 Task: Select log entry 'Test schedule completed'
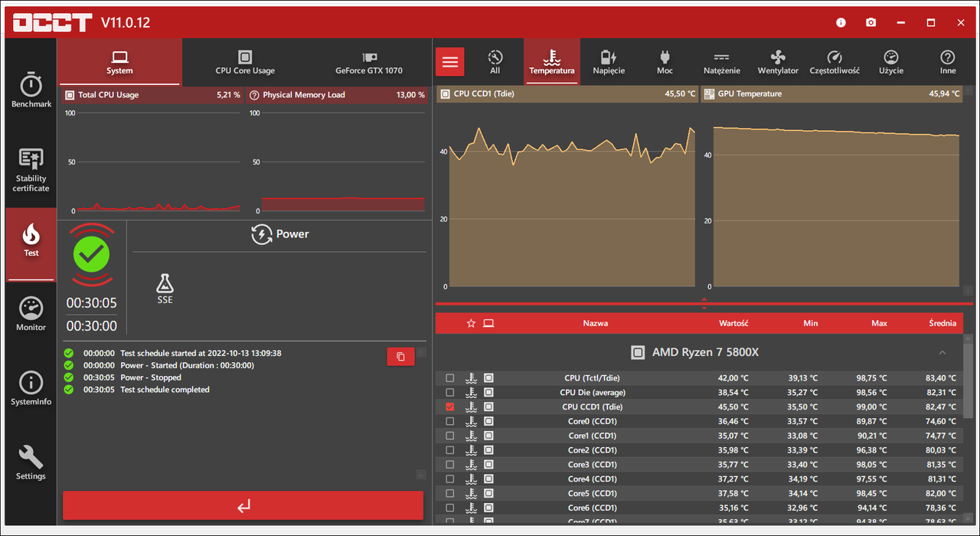165,390
